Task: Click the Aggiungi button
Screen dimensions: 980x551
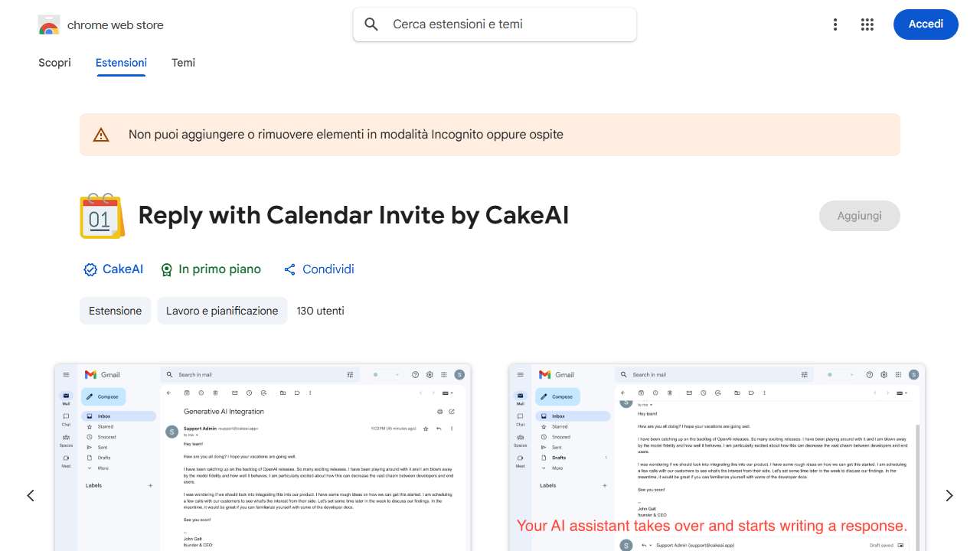Action: pos(859,216)
